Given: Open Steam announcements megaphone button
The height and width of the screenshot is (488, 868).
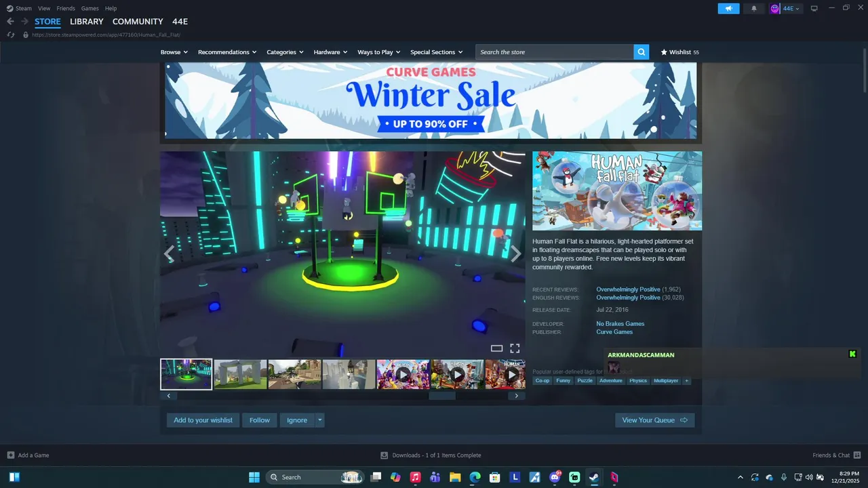Looking at the screenshot, I should pyautogui.click(x=728, y=9).
